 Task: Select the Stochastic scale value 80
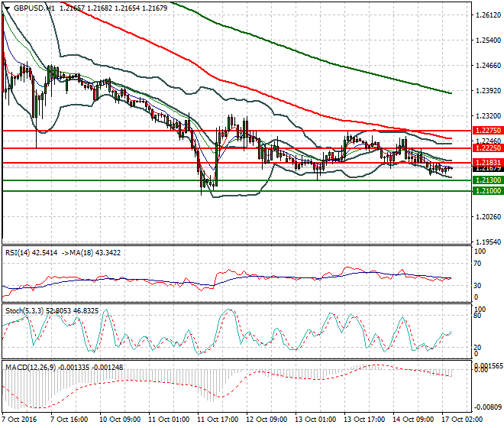click(x=478, y=316)
